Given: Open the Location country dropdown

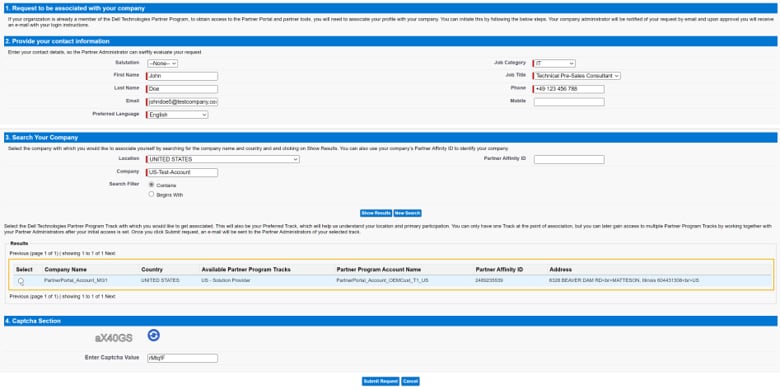Looking at the screenshot, I should click(x=222, y=159).
